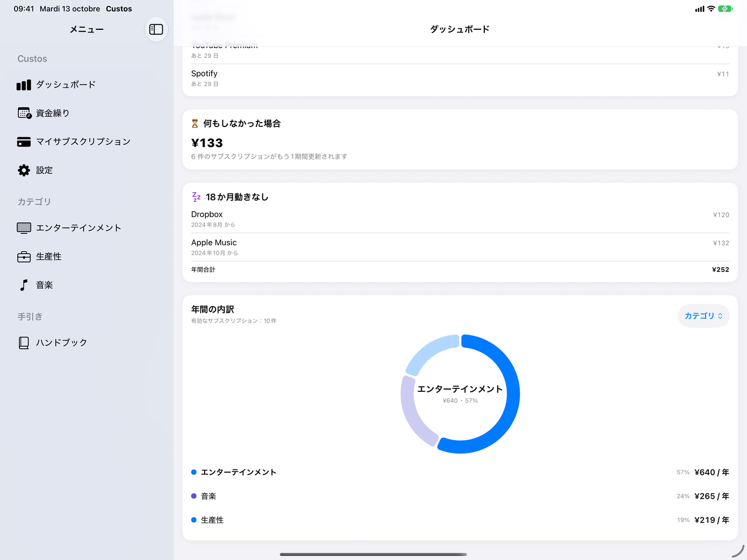747x560 pixels.
Task: Click the hourglass icon beside 何もしなかった場合
Action: (x=195, y=124)
